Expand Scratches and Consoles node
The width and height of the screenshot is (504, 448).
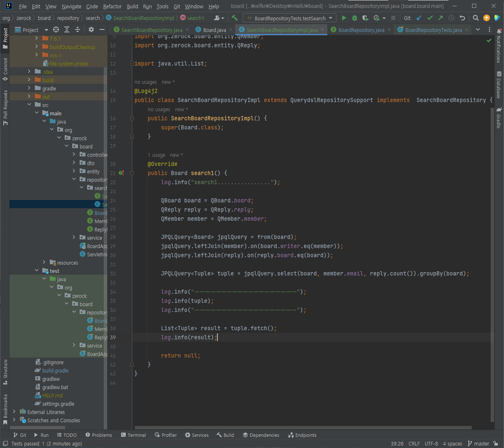(14, 420)
